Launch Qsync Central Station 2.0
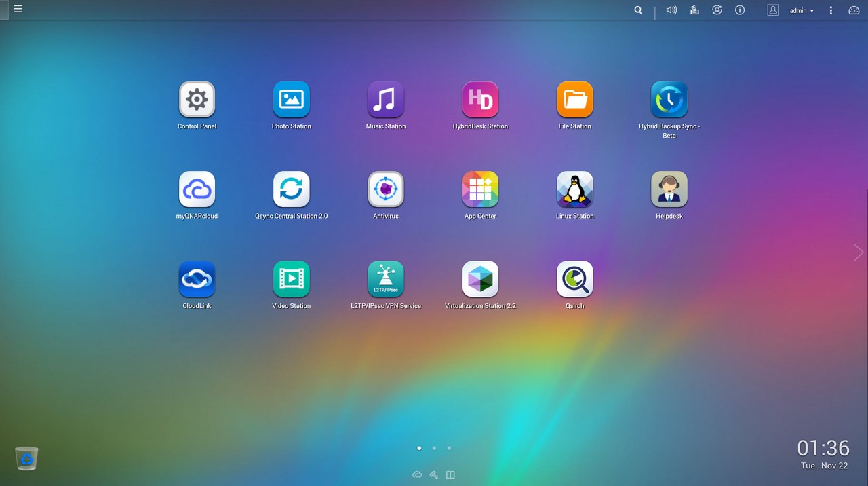The height and width of the screenshot is (486, 868). (292, 189)
